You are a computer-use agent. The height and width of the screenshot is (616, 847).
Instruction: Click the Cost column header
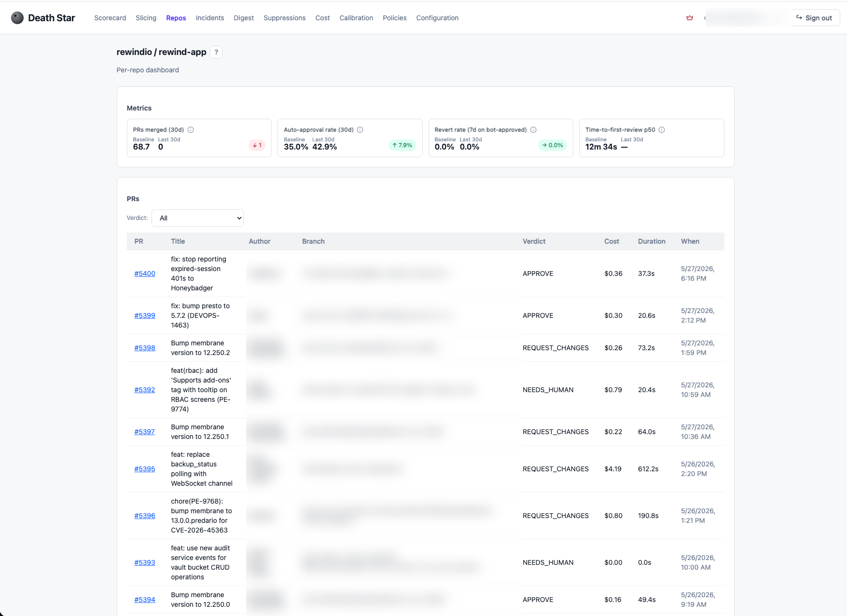point(611,241)
